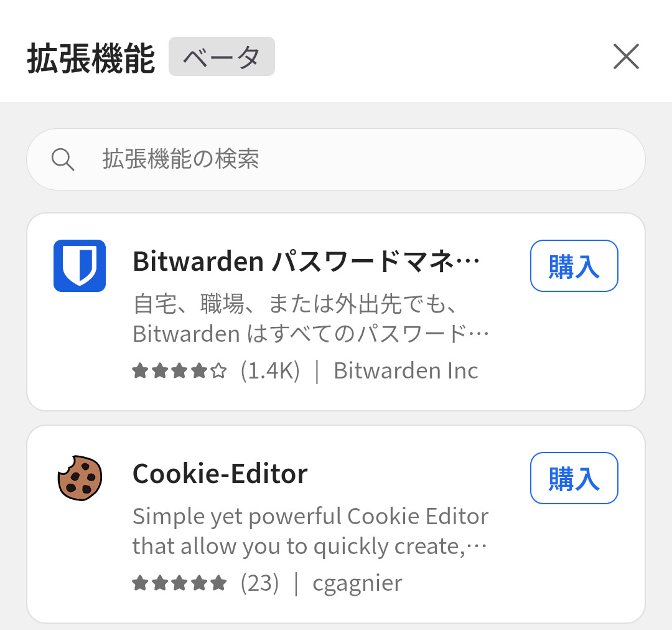672x630 pixels.
Task: Click the ベータ badge next to the heading
Action: point(222,56)
